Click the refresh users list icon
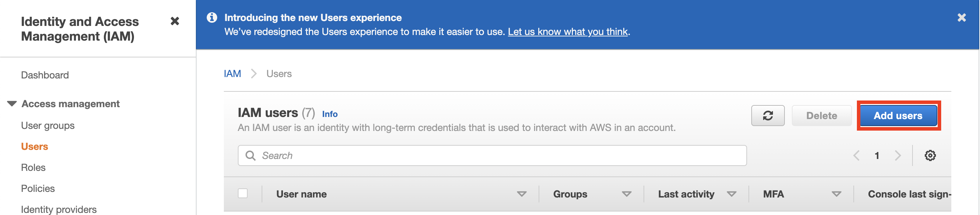The image size is (980, 215). 767,116
